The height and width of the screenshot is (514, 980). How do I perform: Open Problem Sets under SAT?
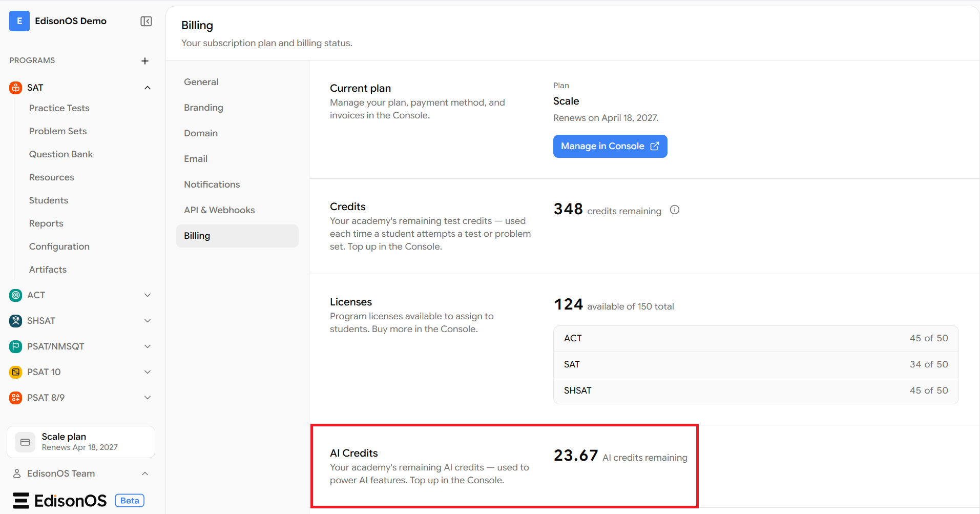[58, 131]
